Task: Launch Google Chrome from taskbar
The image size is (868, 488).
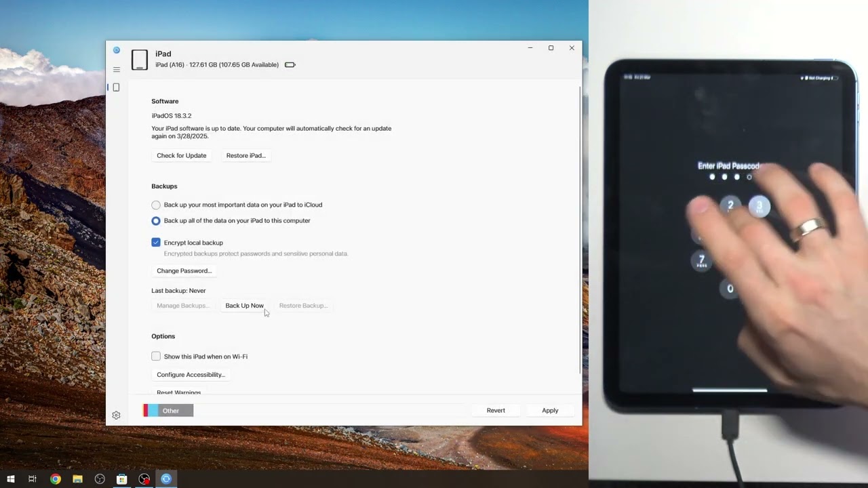Action: pyautogui.click(x=56, y=479)
